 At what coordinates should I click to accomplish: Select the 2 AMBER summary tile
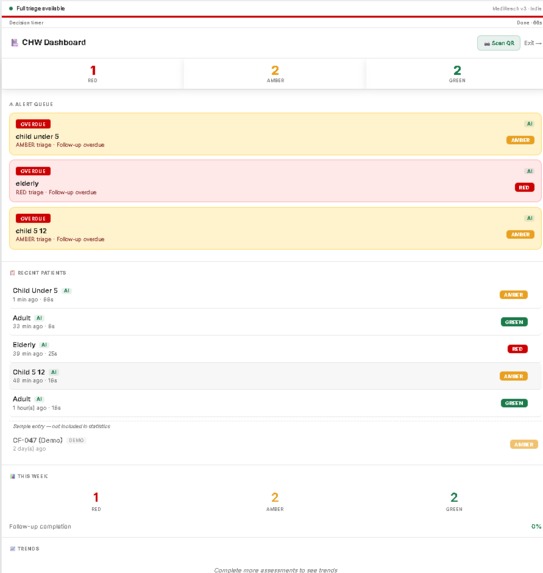coord(275,74)
